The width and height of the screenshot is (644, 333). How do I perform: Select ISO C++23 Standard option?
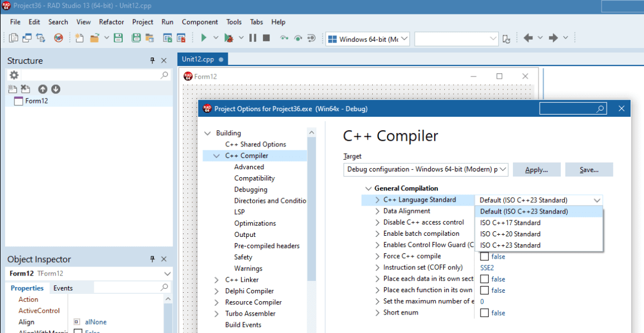539,245
